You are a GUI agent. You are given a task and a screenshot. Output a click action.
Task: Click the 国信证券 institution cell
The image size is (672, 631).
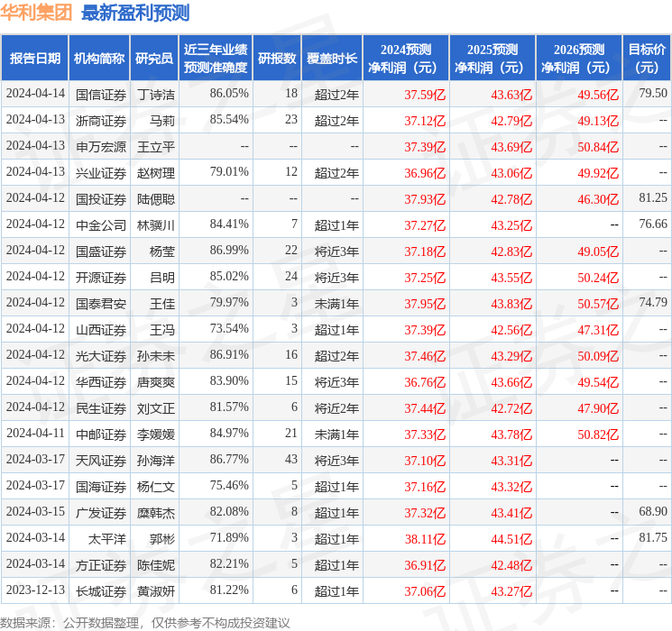tap(101, 95)
